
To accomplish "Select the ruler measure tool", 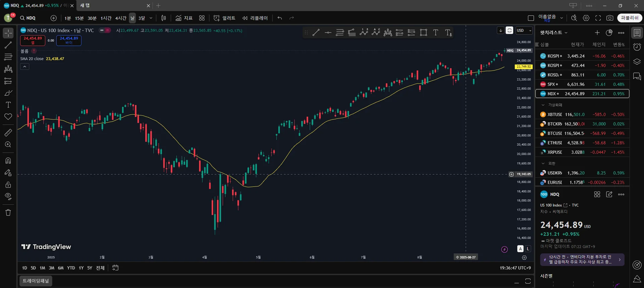I will pos(8,133).
